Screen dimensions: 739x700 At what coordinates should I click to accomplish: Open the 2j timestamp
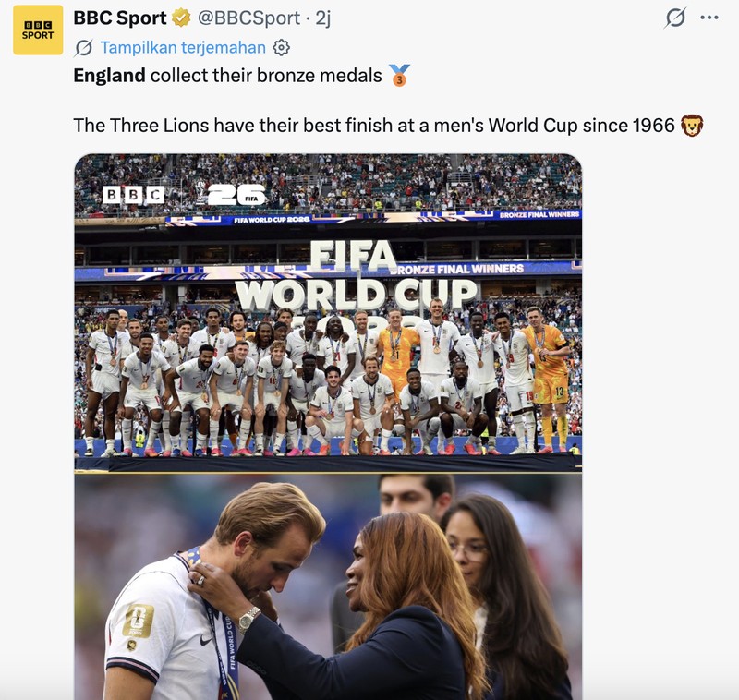click(x=322, y=18)
